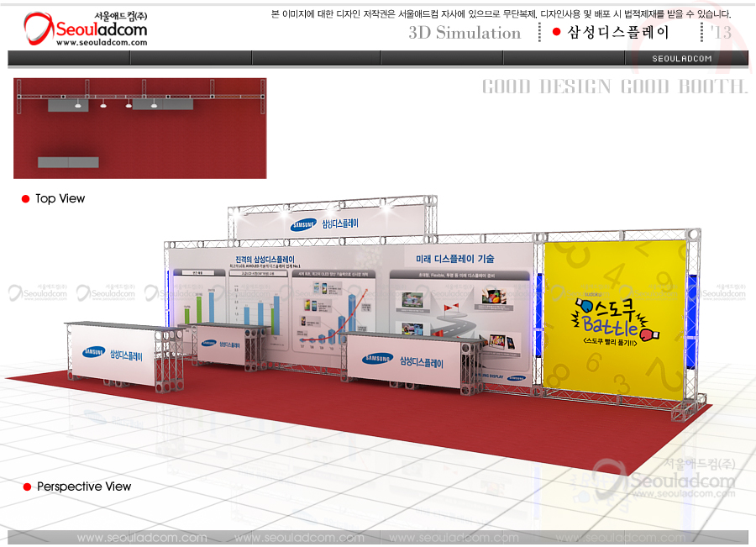Click the red dot before the 삼성디스플레이 header title

[x=556, y=32]
